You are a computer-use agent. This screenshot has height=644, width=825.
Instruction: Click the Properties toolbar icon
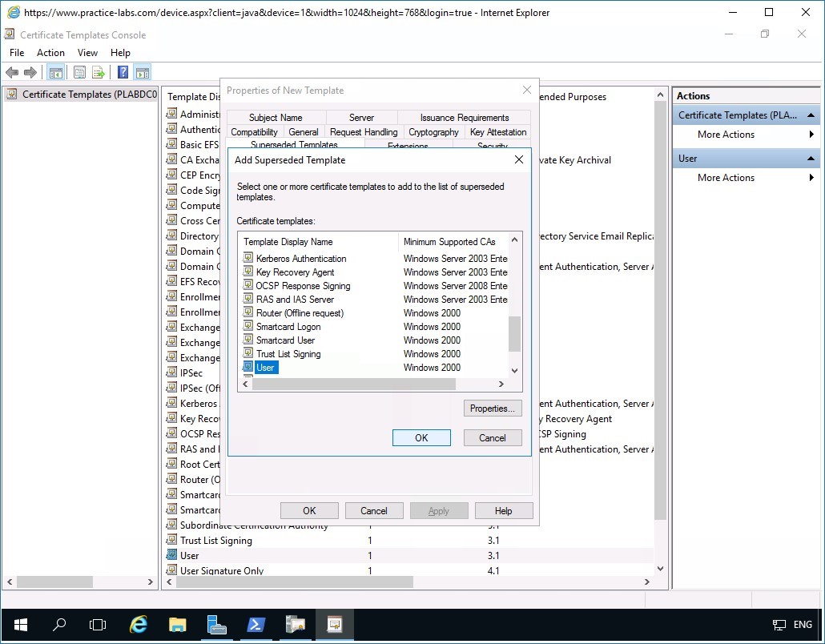click(x=79, y=72)
